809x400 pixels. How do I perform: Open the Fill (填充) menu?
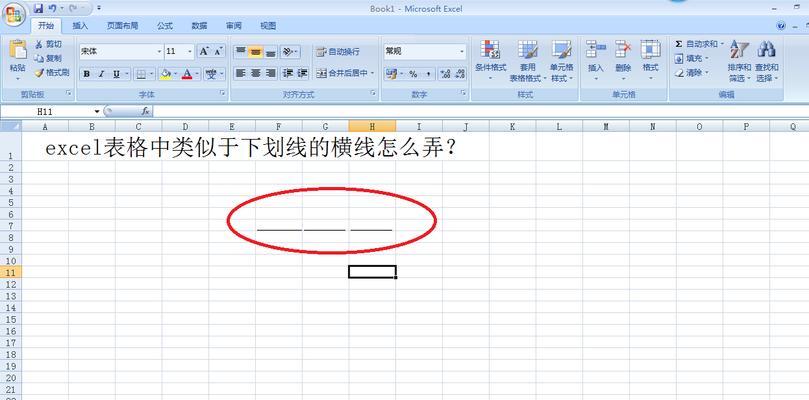(x=692, y=59)
